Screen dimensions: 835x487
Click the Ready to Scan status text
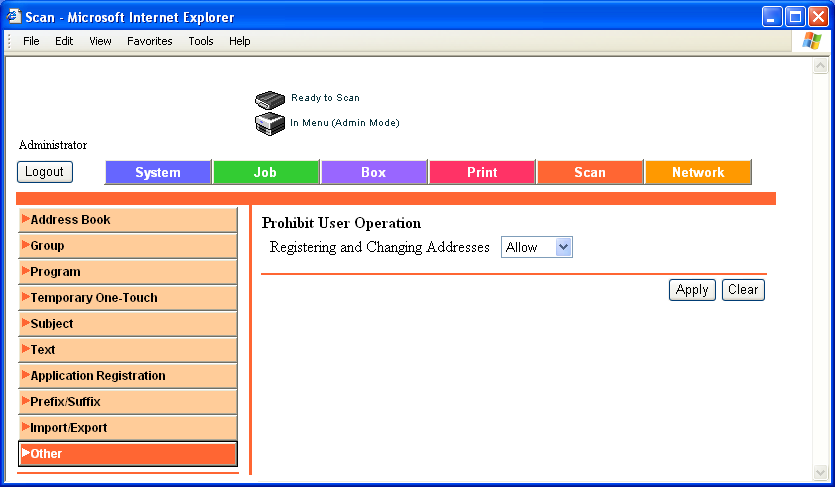point(325,98)
